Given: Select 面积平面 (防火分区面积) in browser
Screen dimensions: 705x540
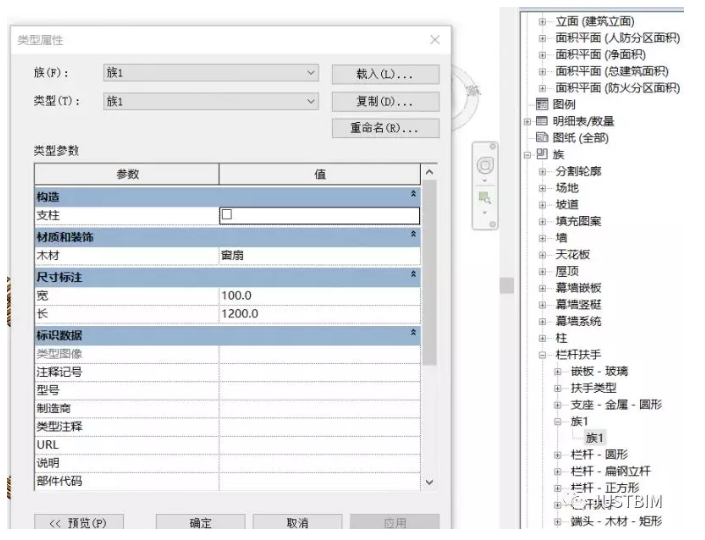Looking at the screenshot, I should pyautogui.click(x=617, y=88).
